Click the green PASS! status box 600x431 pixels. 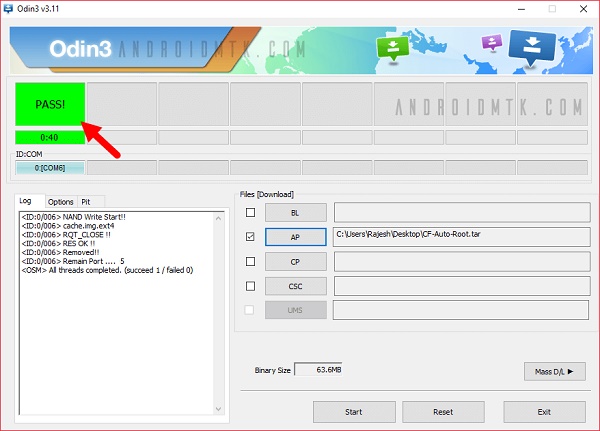point(50,104)
